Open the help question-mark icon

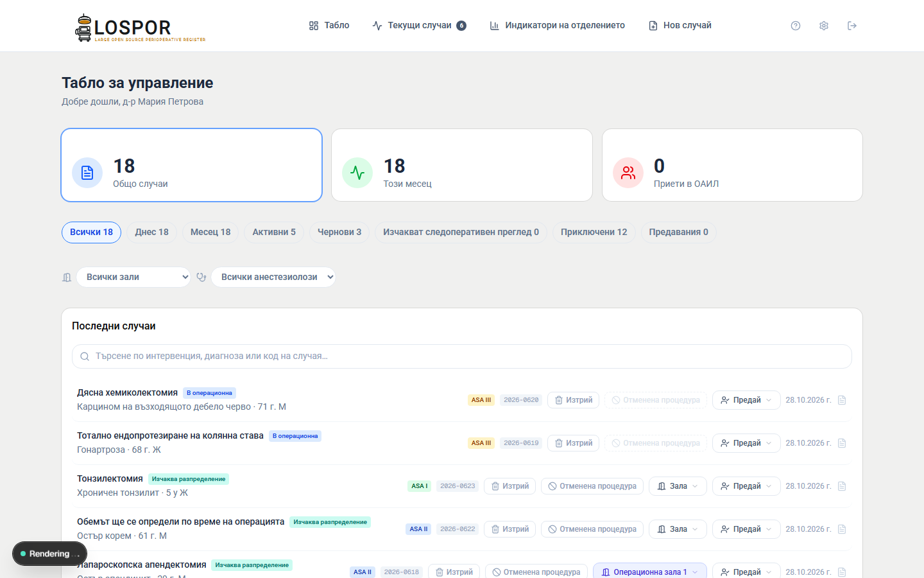click(796, 26)
